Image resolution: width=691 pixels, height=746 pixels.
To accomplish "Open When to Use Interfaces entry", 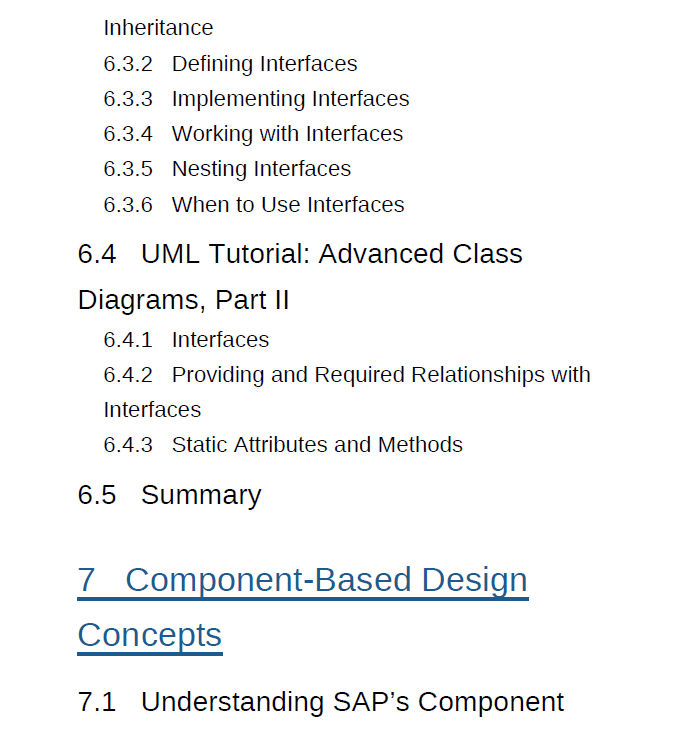I will [288, 205].
